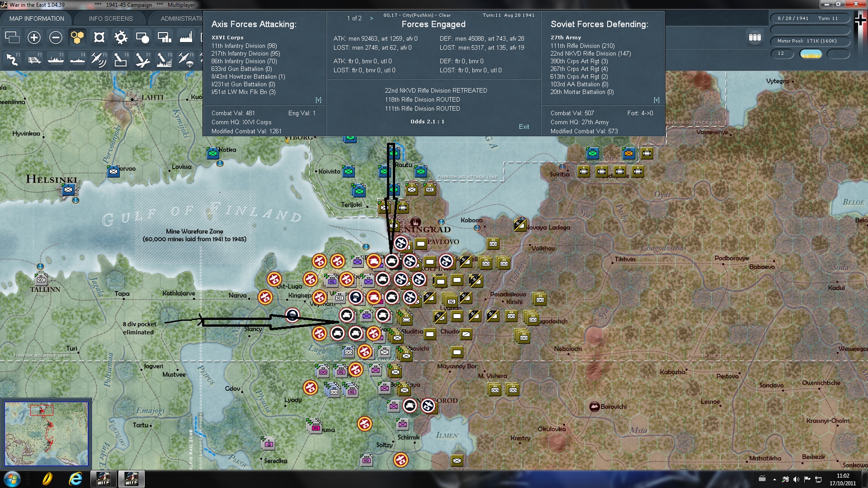The height and width of the screenshot is (488, 868).
Task: Click the taskbar clock showing 11:02
Action: (x=843, y=479)
